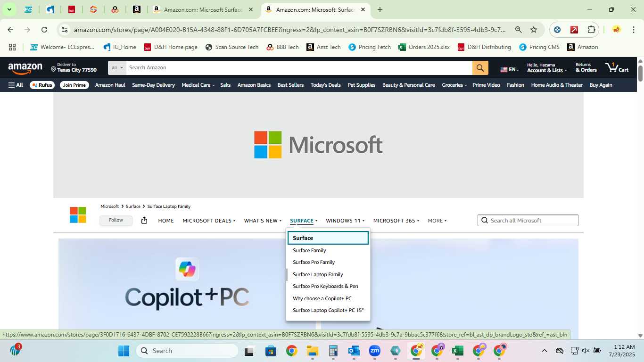Screen dimensions: 644x362
Task: Click the orange Amazon search magnifier button
Action: click(x=479, y=68)
